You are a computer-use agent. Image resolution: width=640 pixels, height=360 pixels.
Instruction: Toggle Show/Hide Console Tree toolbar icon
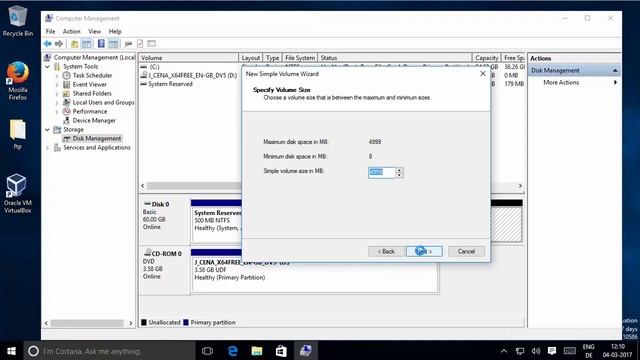pos(87,44)
